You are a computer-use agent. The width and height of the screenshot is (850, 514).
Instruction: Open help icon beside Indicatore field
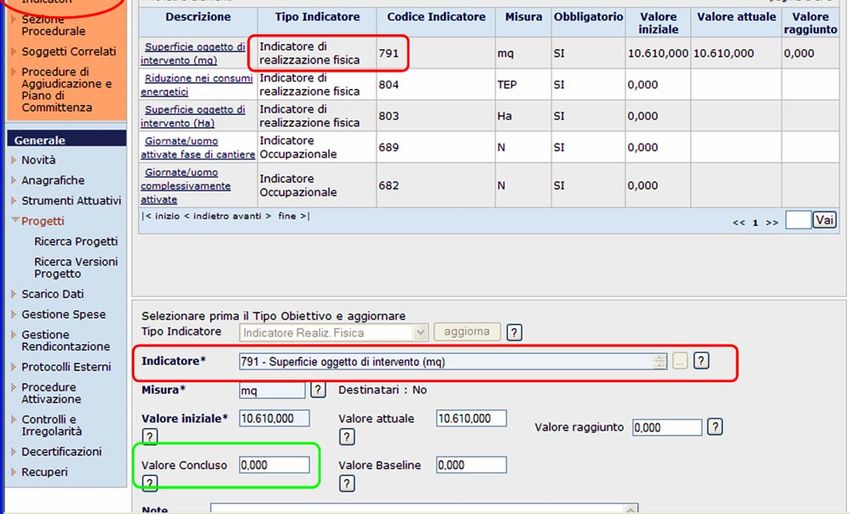pyautogui.click(x=701, y=361)
